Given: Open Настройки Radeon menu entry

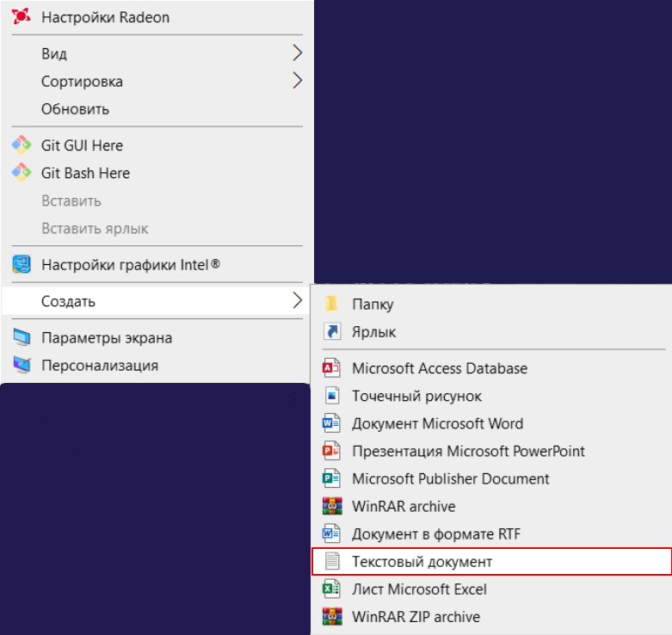Looking at the screenshot, I should [x=156, y=17].
